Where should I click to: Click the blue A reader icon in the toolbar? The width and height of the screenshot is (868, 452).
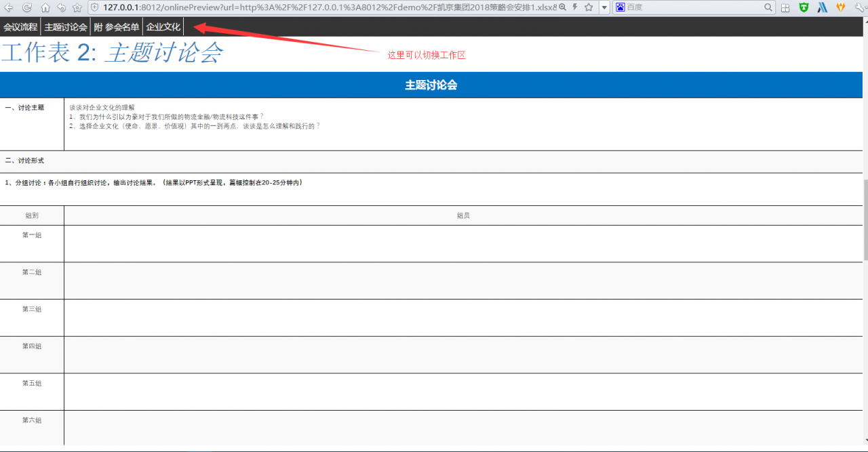pos(822,7)
